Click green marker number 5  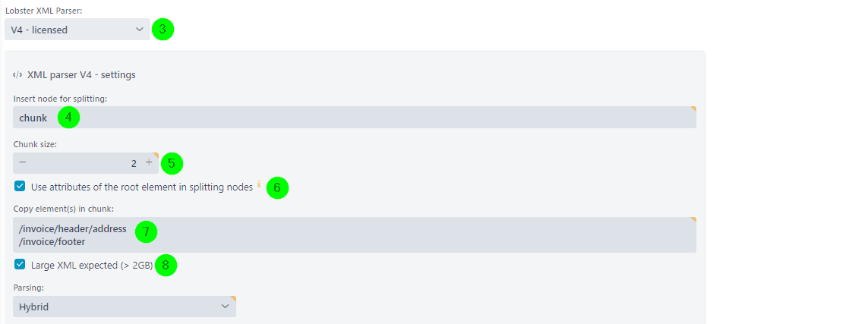(172, 163)
